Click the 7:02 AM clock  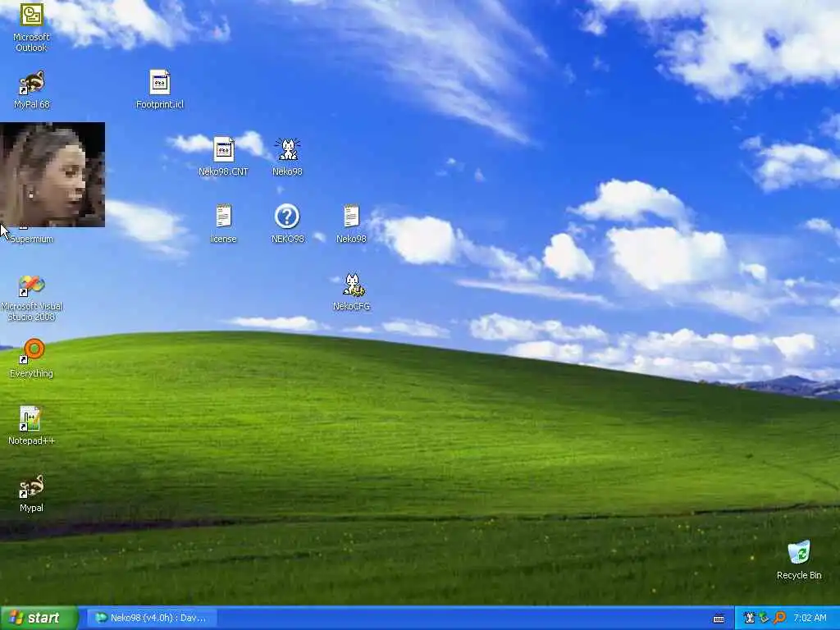(810, 619)
